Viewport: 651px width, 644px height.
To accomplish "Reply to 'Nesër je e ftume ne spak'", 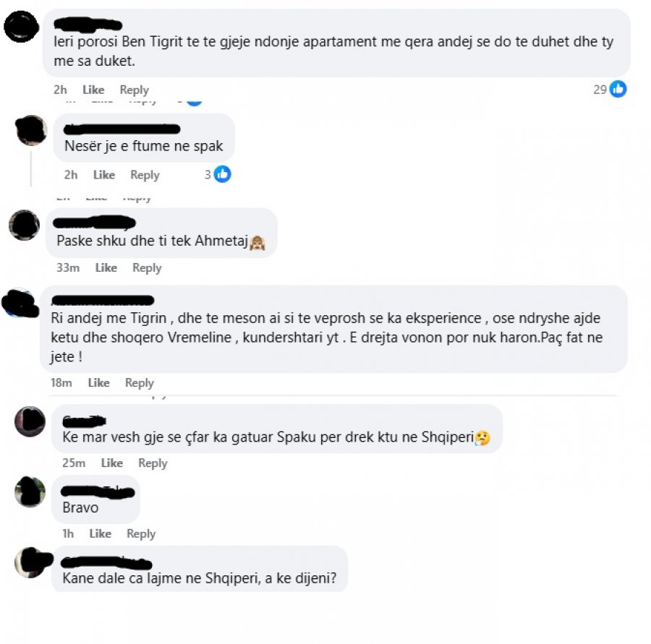I will click(x=145, y=175).
